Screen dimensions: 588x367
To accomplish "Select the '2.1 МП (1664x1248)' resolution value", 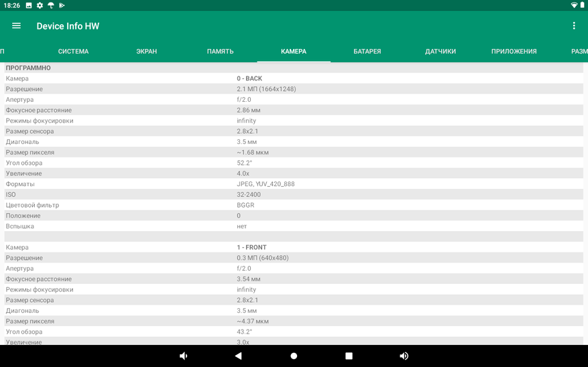I will click(266, 89).
